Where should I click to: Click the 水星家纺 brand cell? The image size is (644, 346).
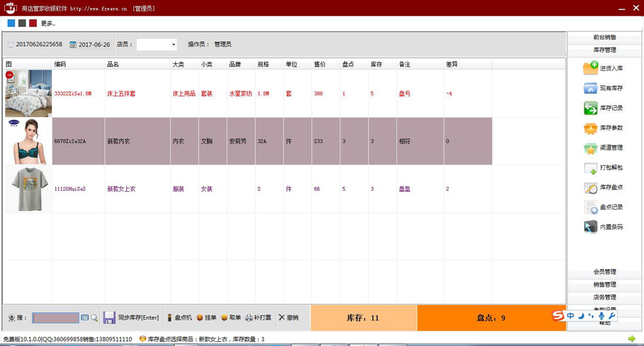[241, 93]
